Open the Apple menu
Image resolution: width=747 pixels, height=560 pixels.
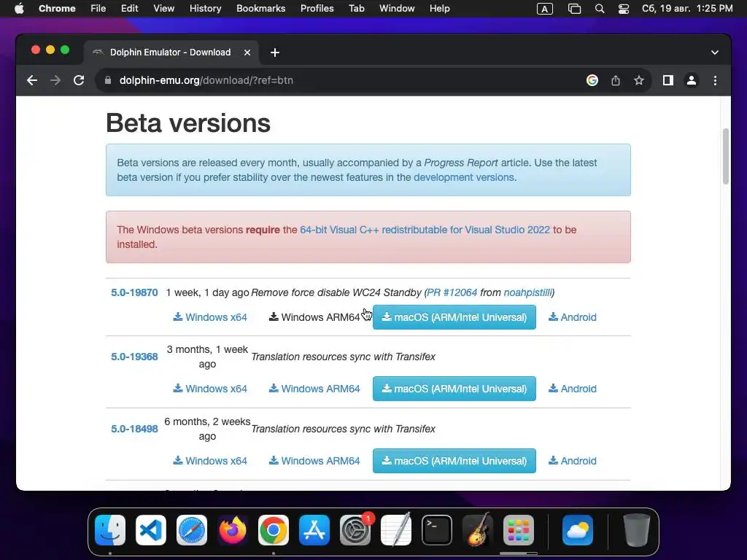point(19,9)
